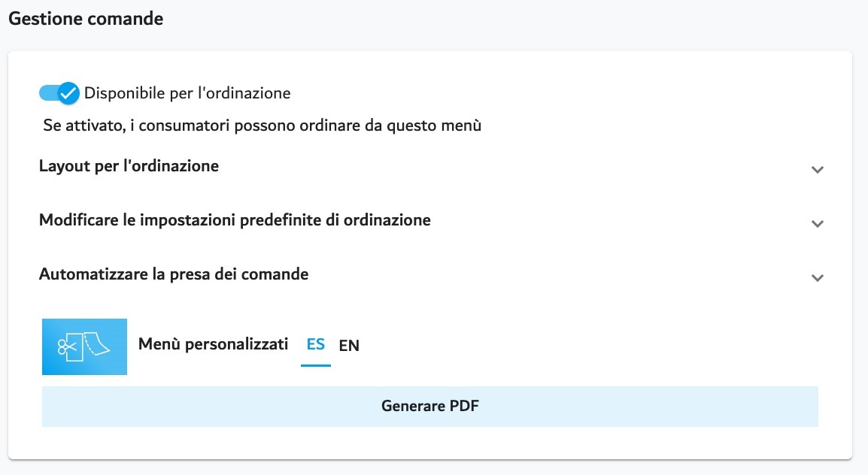Click the scissors custom menu icon tile
The width and height of the screenshot is (868, 475).
pyautogui.click(x=85, y=346)
